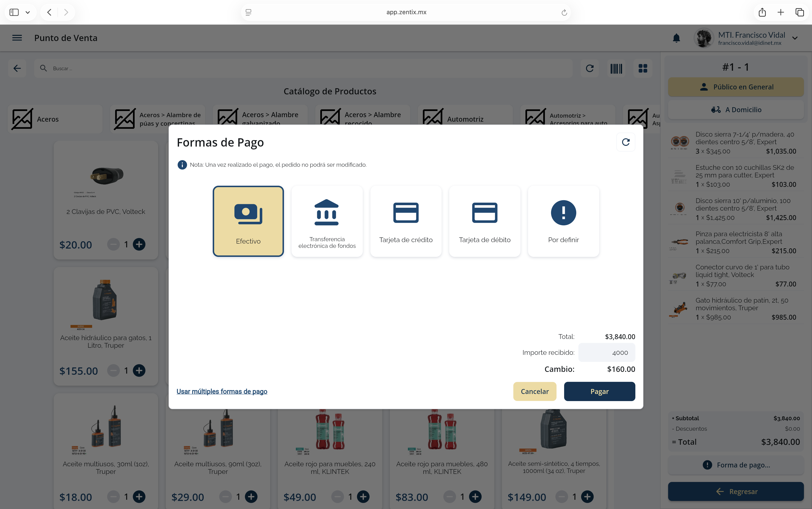Open Usar múltiples formas de pago link
Screen dimensions: 812x509
(x=222, y=391)
